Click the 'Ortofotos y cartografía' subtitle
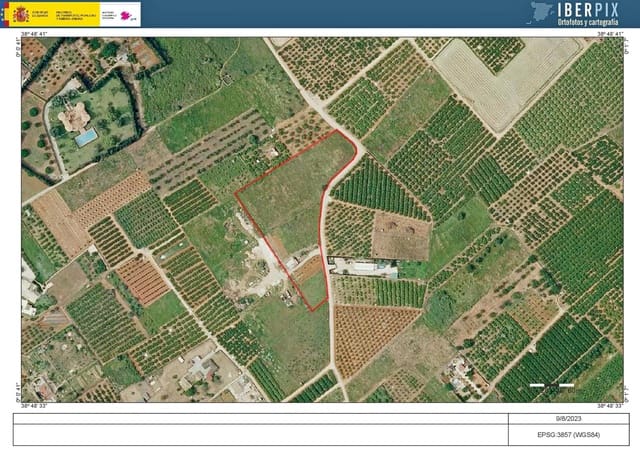This screenshot has width=640, height=452. [588, 22]
